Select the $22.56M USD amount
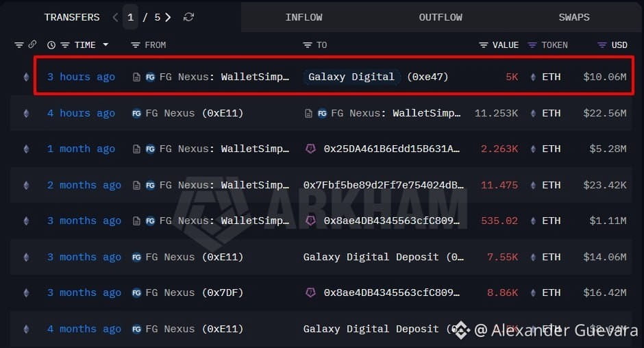The width and height of the screenshot is (644, 348). [x=605, y=113]
